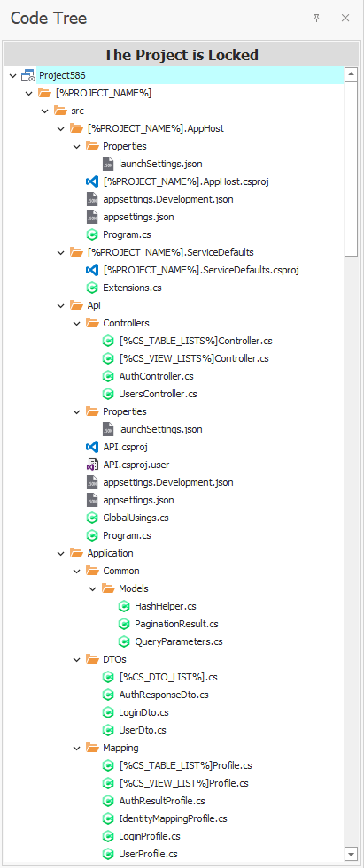This screenshot has width=364, height=868.
Task: Click the API.csproj.user file icon
Action: click(x=92, y=465)
